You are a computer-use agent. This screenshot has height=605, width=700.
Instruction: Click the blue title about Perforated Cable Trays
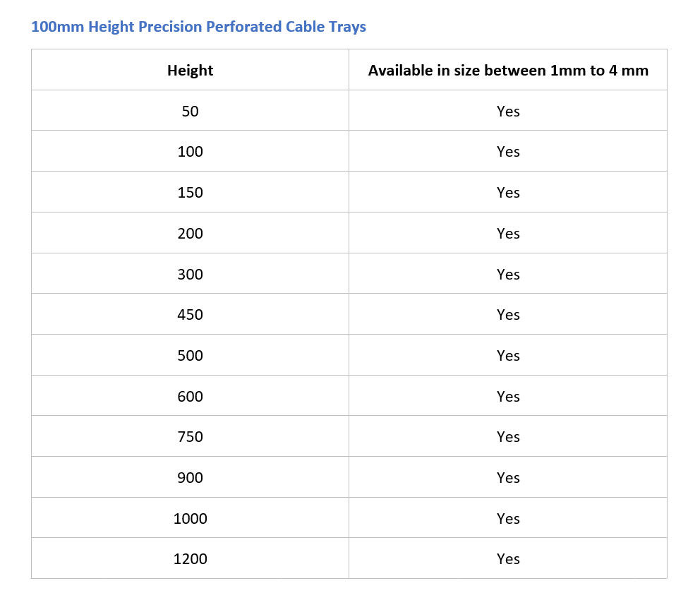click(199, 27)
